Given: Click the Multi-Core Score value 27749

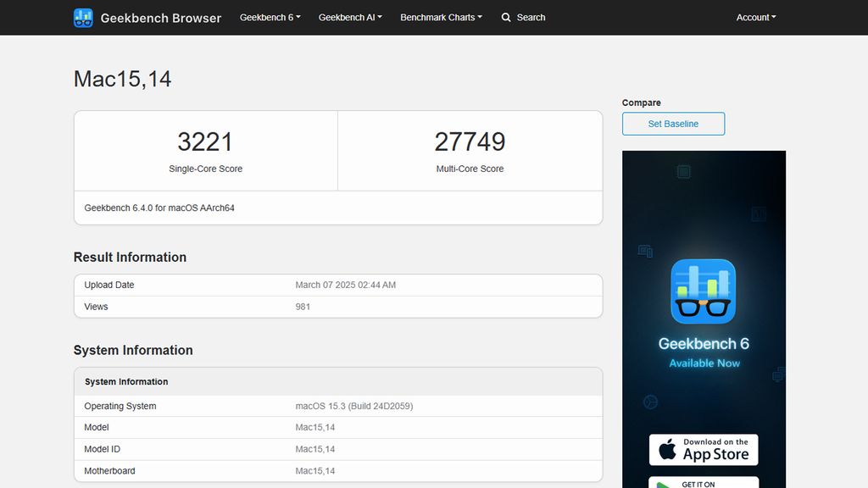Looking at the screenshot, I should 470,141.
